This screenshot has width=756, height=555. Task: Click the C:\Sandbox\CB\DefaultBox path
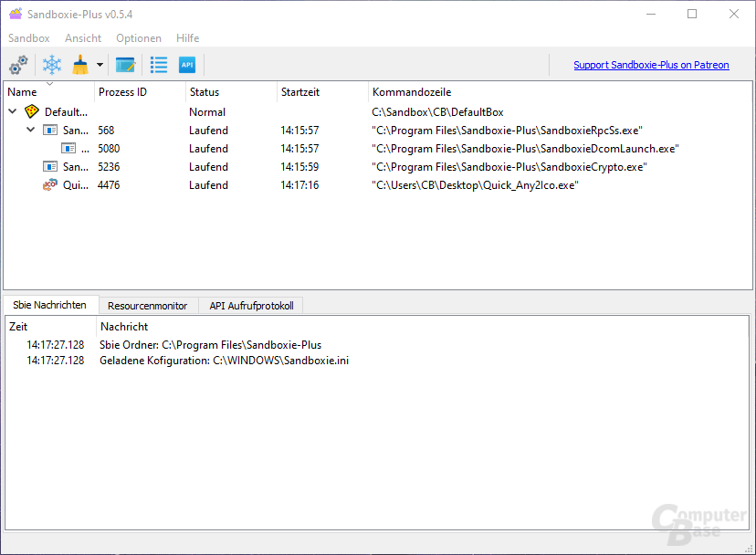[437, 112]
